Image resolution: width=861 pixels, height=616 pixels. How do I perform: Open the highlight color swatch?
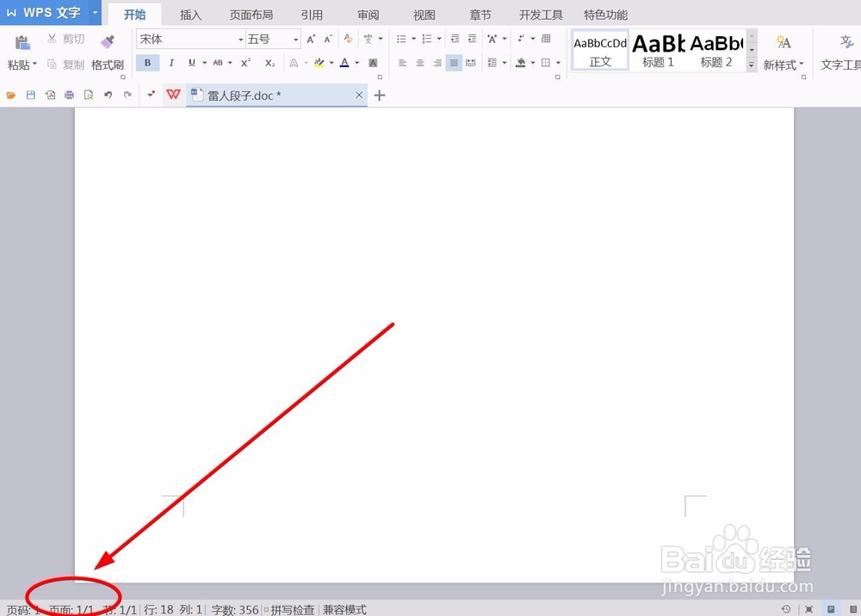tap(319, 62)
